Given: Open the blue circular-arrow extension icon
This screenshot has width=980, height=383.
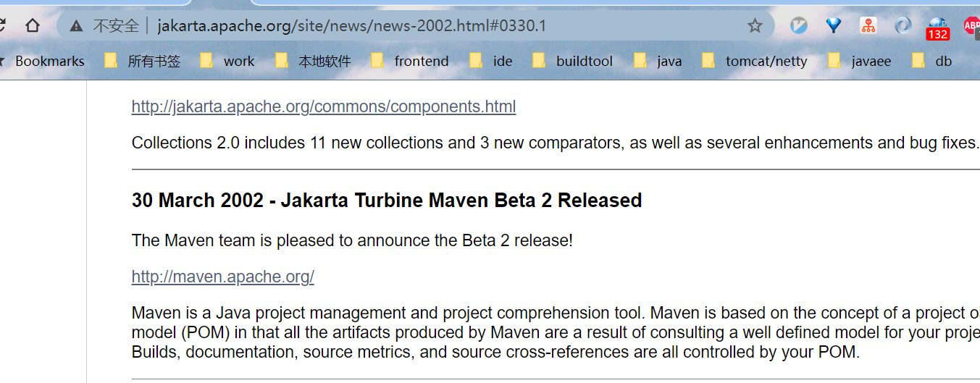Looking at the screenshot, I should click(903, 26).
